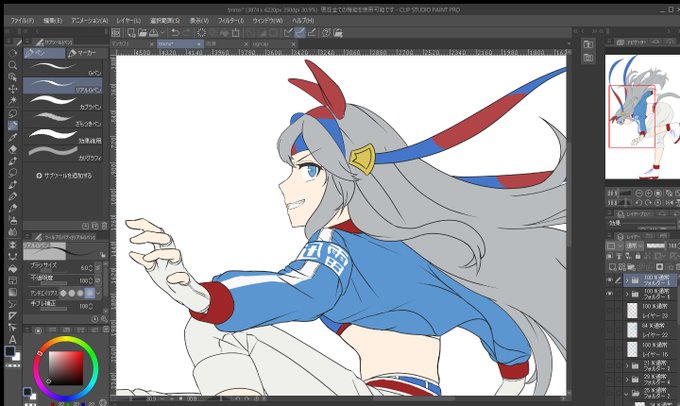Screen dimensions: 680x406
Task: Hide the selected top folder layer's eye
Action: [609, 280]
